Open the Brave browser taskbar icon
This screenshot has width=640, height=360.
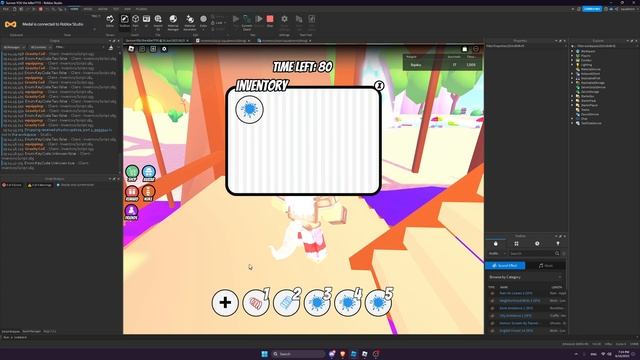coord(343,354)
